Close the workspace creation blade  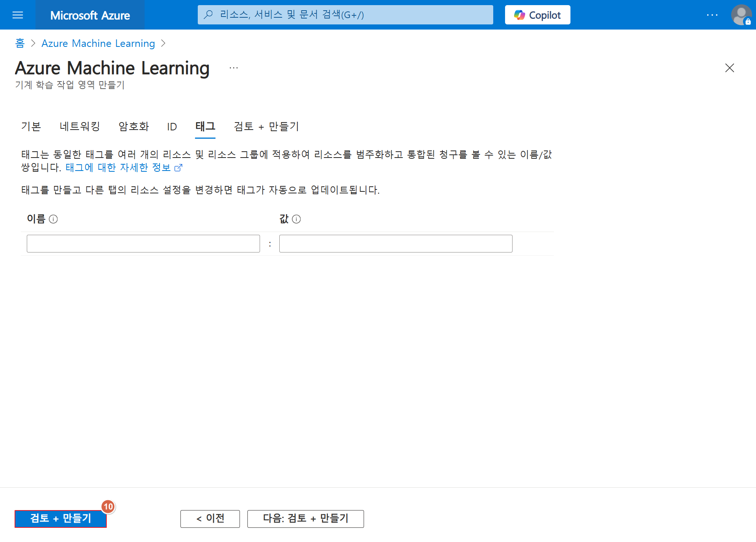click(x=729, y=68)
